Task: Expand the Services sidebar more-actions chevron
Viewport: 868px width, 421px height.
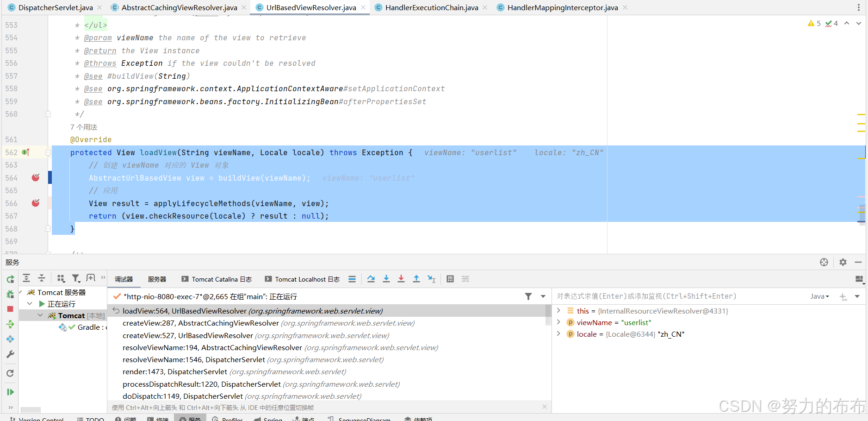Action: point(10,408)
